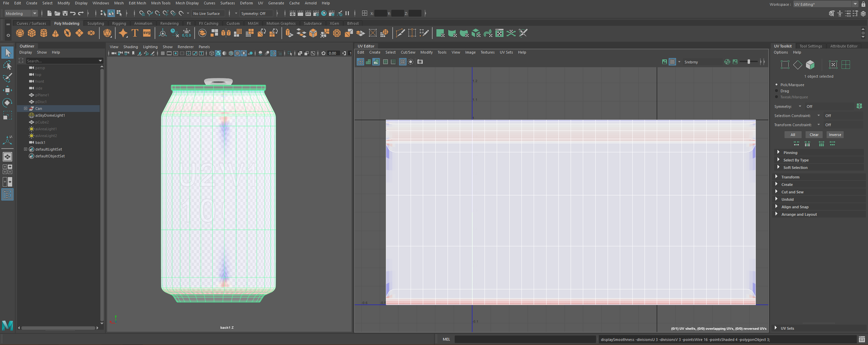Create a polygon cylinder from the shelf
Screen dimensions: 868x345
coord(44,33)
